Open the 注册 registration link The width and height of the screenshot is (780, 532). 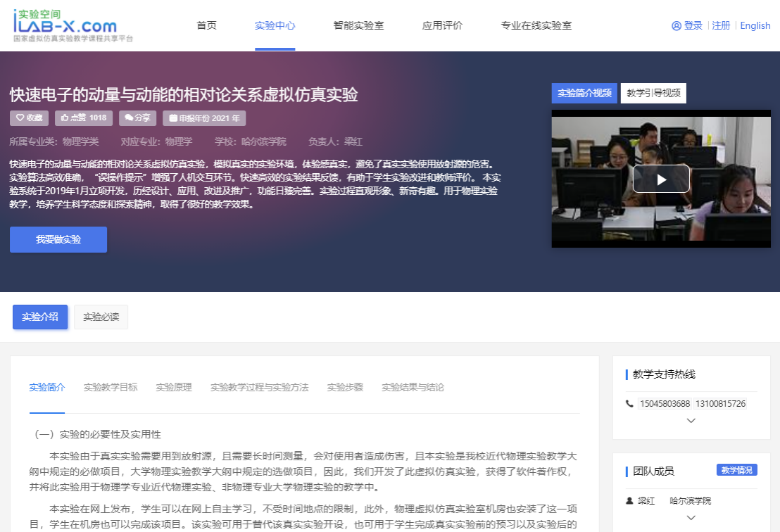coord(721,25)
